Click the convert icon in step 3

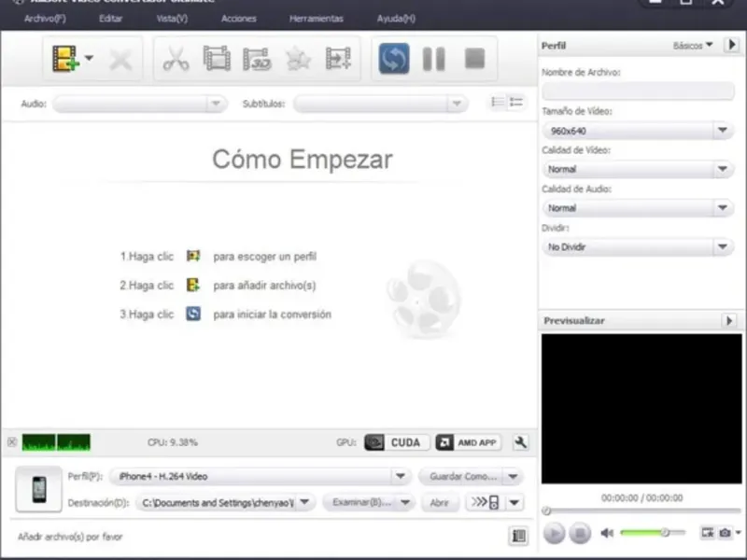[193, 314]
